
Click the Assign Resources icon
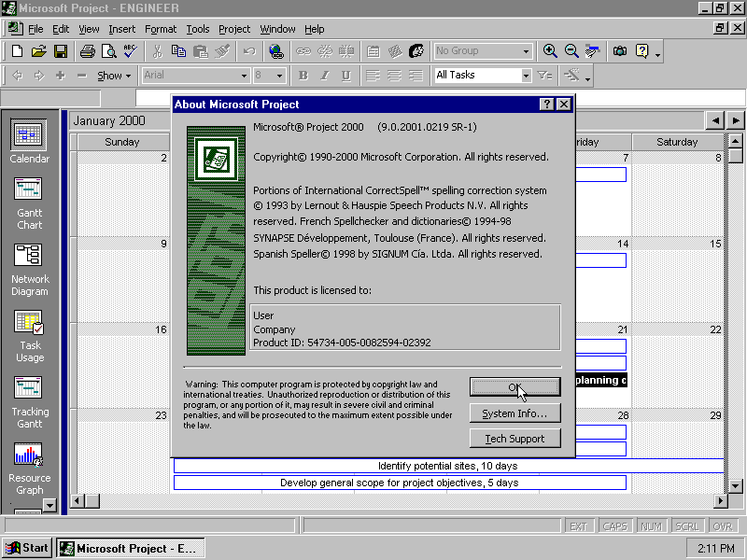416,51
